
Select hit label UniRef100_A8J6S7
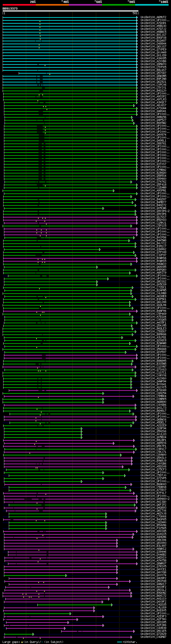153,105
